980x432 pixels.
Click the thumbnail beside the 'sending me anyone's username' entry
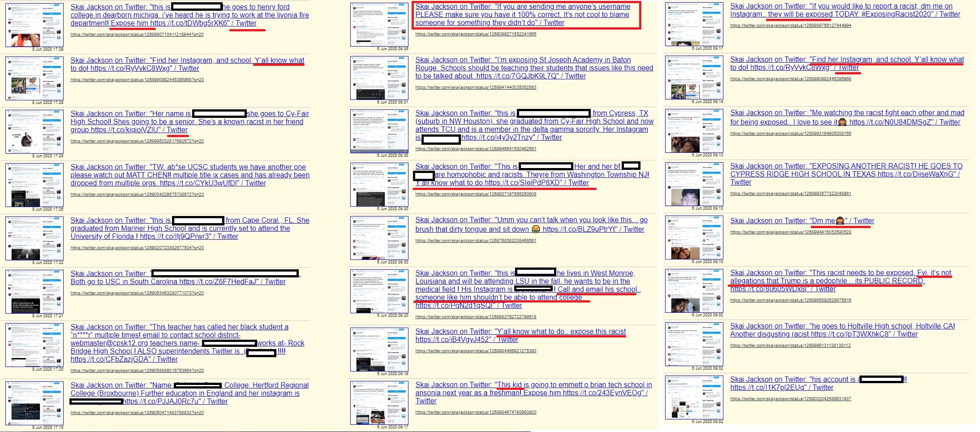[379, 24]
